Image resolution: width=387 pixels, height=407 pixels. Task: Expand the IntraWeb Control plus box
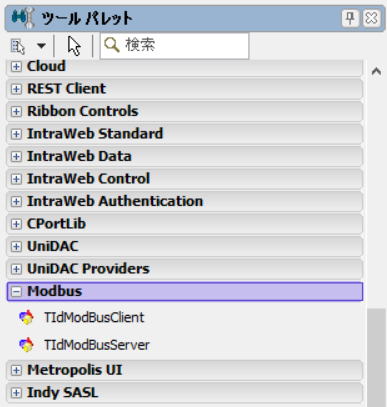pyautogui.click(x=16, y=179)
